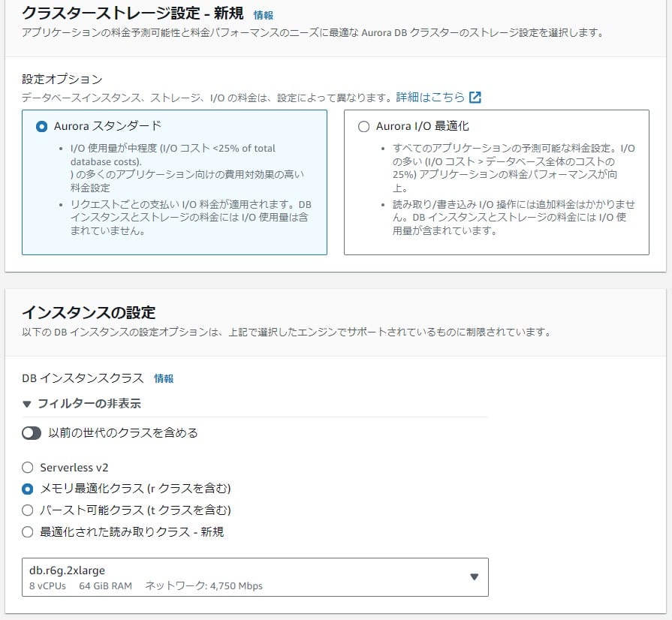Select the Aurora I/O 最適化 radio option
Screen dimensions: 672x620
363,126
